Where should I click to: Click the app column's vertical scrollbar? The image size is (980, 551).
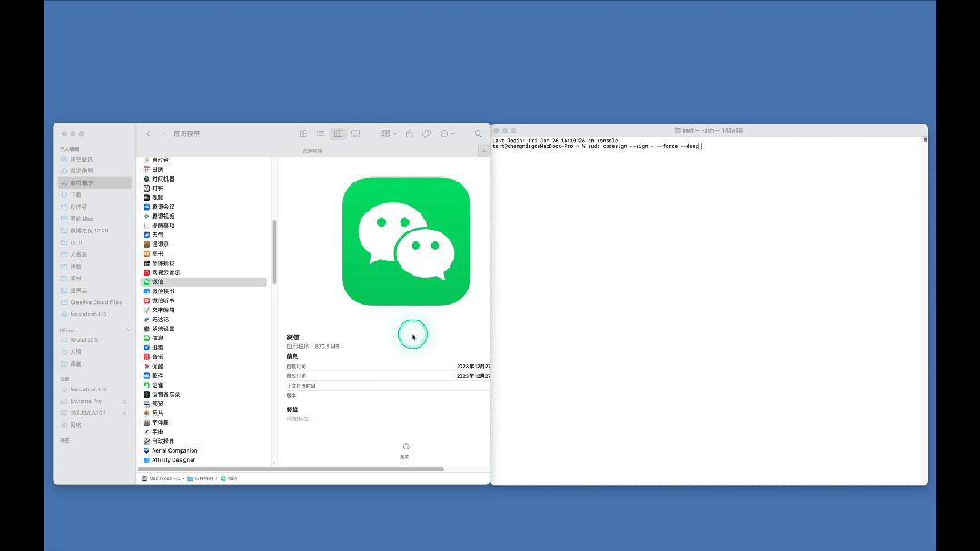click(x=274, y=251)
